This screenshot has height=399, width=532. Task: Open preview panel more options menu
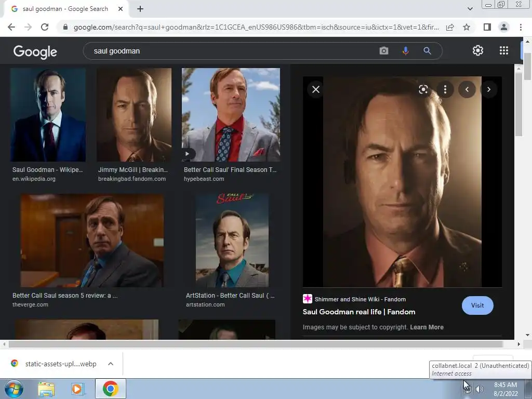(445, 89)
